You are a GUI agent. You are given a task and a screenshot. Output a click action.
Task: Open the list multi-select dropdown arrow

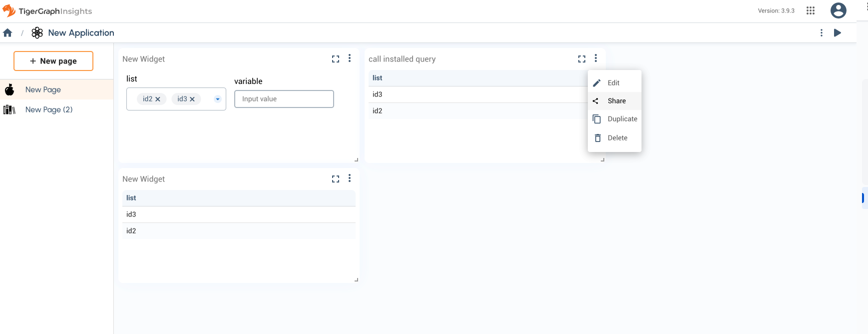(x=218, y=99)
